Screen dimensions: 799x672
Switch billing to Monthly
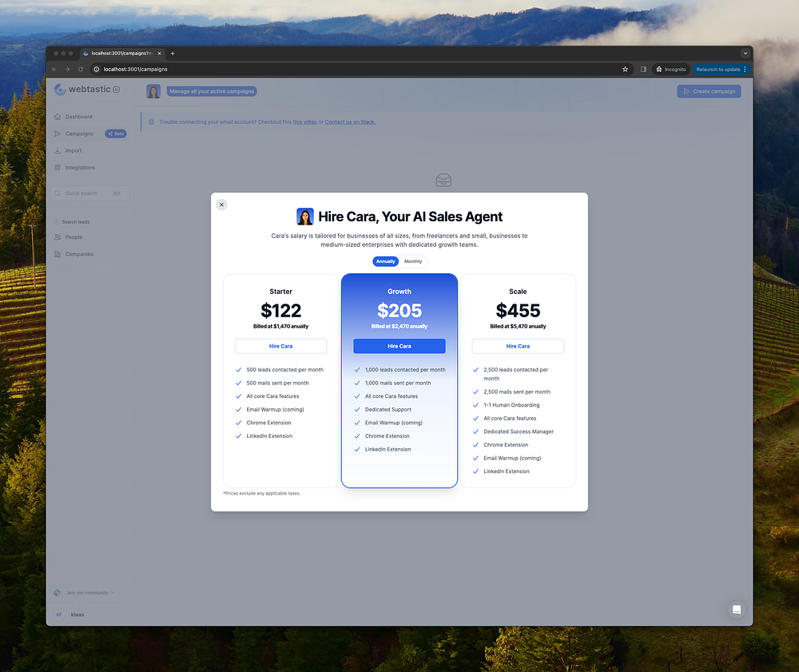pos(413,261)
